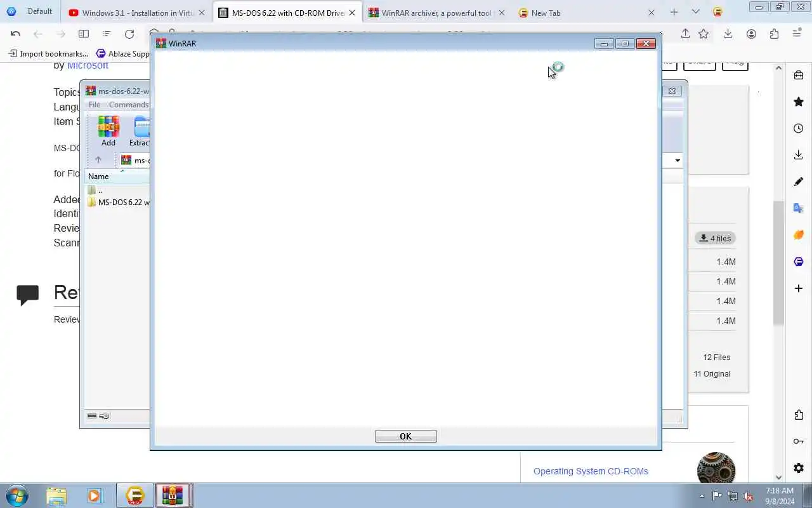The width and height of the screenshot is (812, 508).
Task: Open Import bookmarks... in bookmarks bar
Action: pyautogui.click(x=48, y=53)
